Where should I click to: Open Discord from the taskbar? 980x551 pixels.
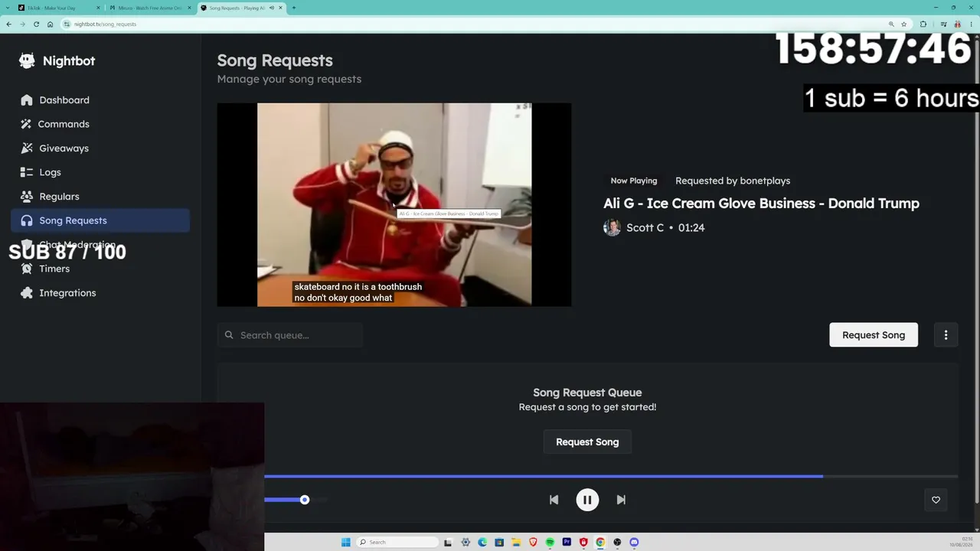pyautogui.click(x=634, y=542)
